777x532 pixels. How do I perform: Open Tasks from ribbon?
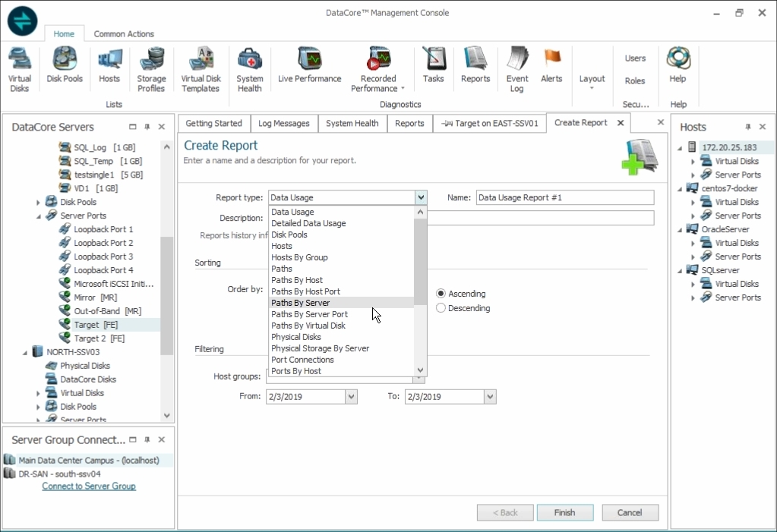coord(434,65)
